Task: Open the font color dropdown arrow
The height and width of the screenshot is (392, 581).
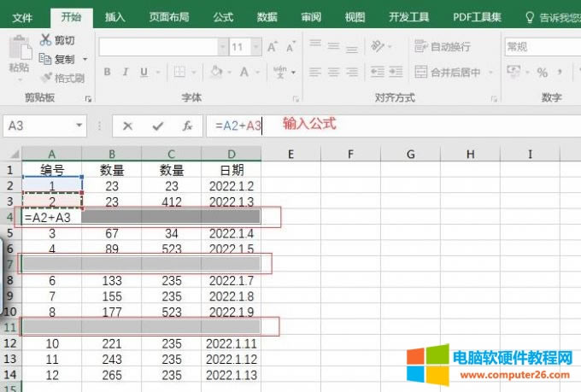Action: (257, 73)
